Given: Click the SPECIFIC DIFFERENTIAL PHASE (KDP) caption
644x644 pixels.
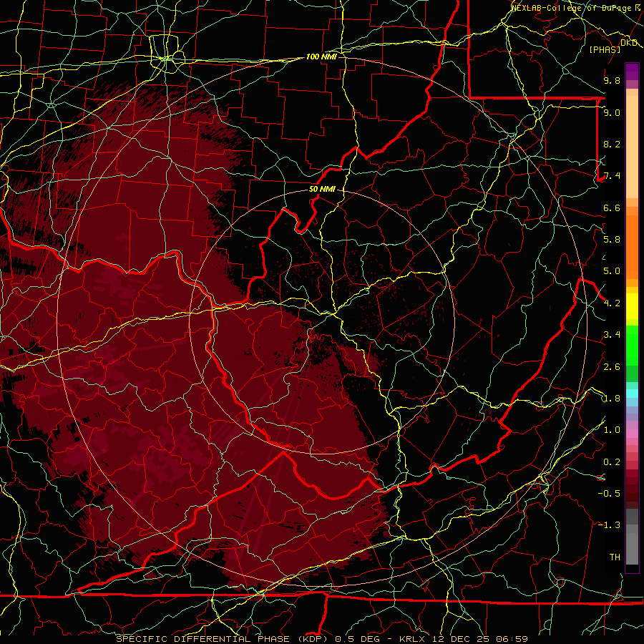Looking at the screenshot, I should [x=223, y=639].
